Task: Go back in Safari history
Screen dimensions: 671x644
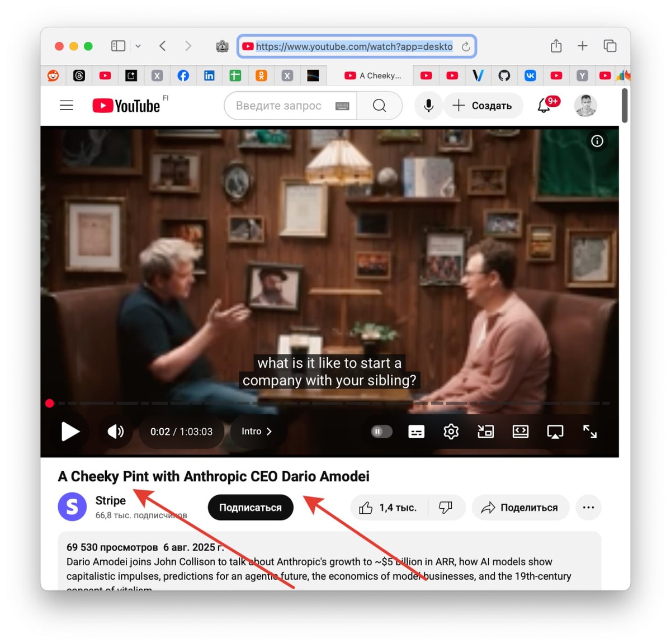Action: point(163,46)
